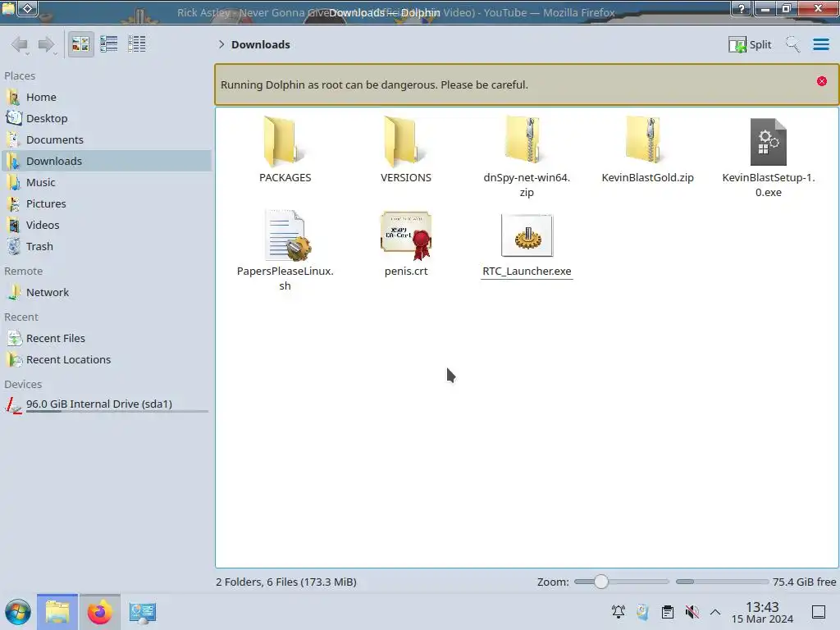Image resolution: width=840 pixels, height=630 pixels.
Task: Select PapersPleaseLinux.sh script icon
Action: click(x=286, y=235)
